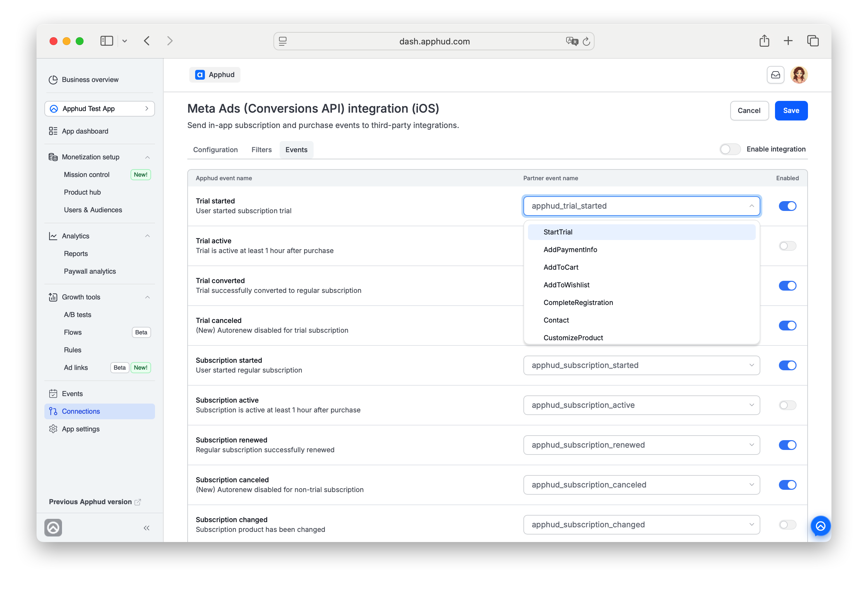Screen dimensions: 868x591
Task: Disable the Trial canceled event toggle
Action: click(x=787, y=326)
